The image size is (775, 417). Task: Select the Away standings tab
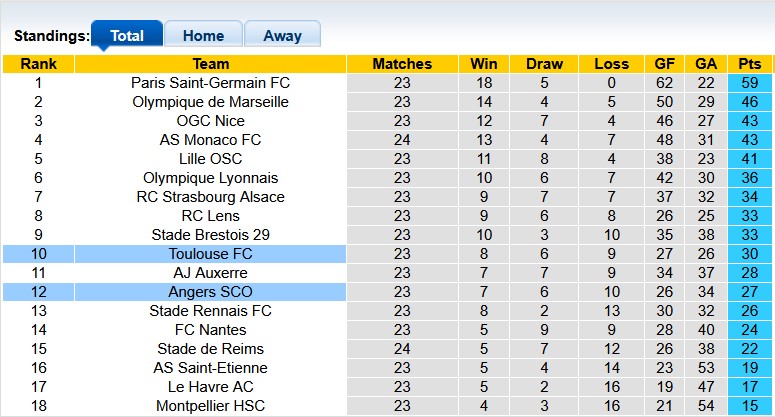point(282,35)
